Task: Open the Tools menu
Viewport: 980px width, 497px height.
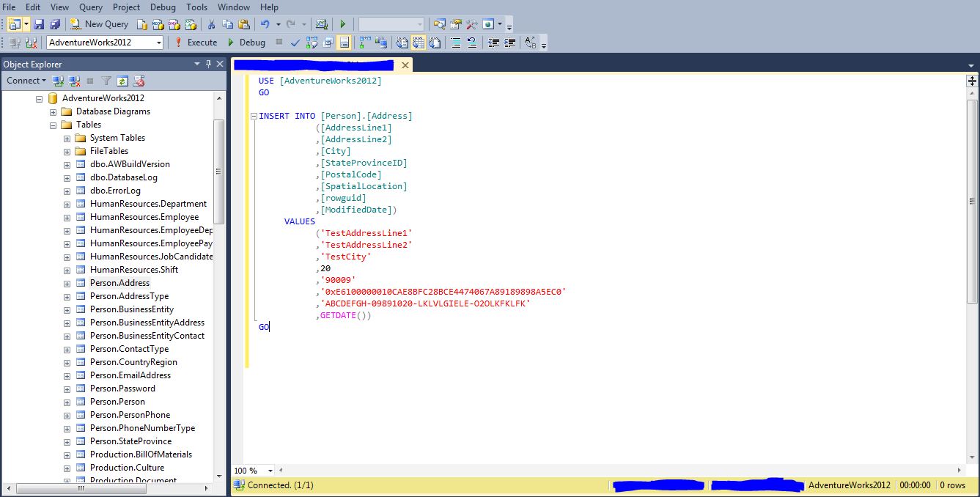Action: 196,7
